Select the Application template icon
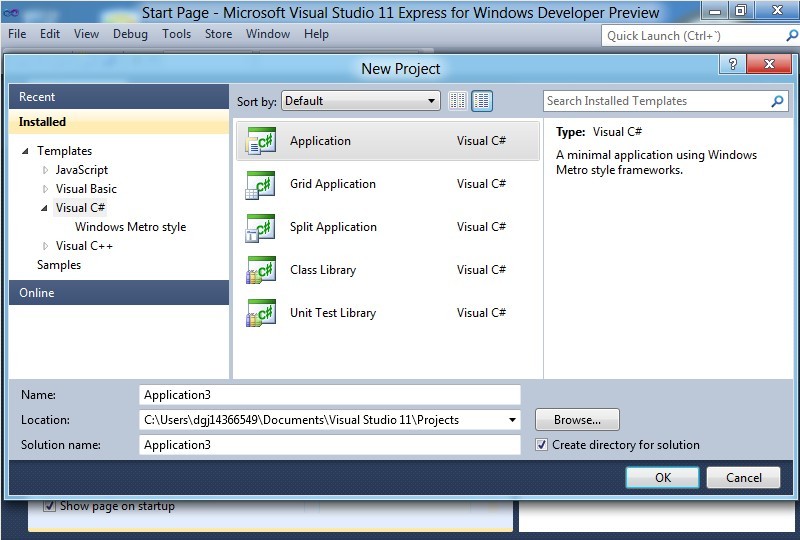The height and width of the screenshot is (540, 800). click(261, 141)
